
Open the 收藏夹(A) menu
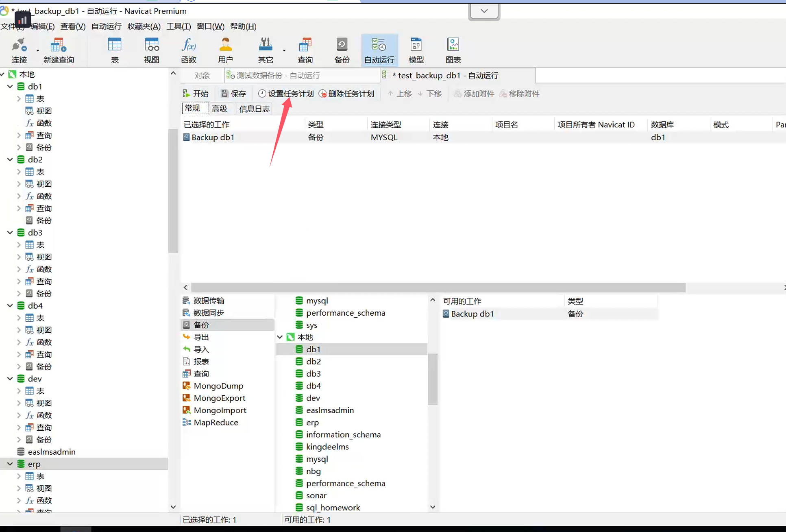(144, 26)
